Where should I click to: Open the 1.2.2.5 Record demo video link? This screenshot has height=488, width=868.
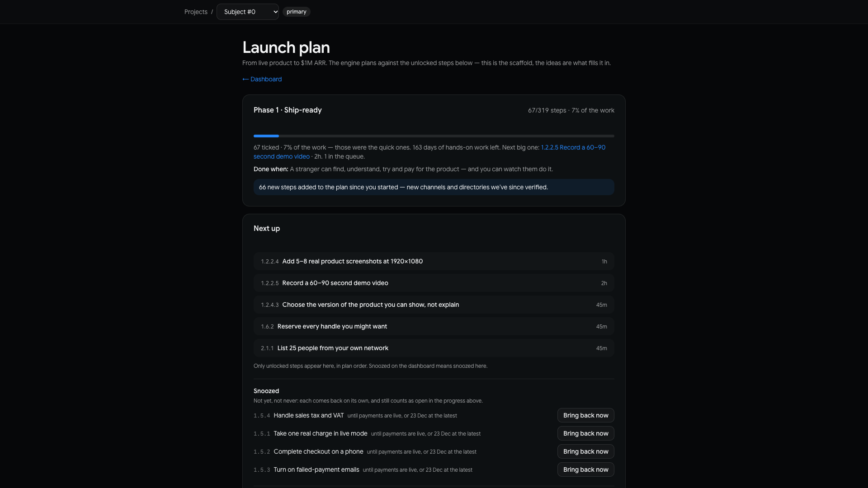pos(429,152)
